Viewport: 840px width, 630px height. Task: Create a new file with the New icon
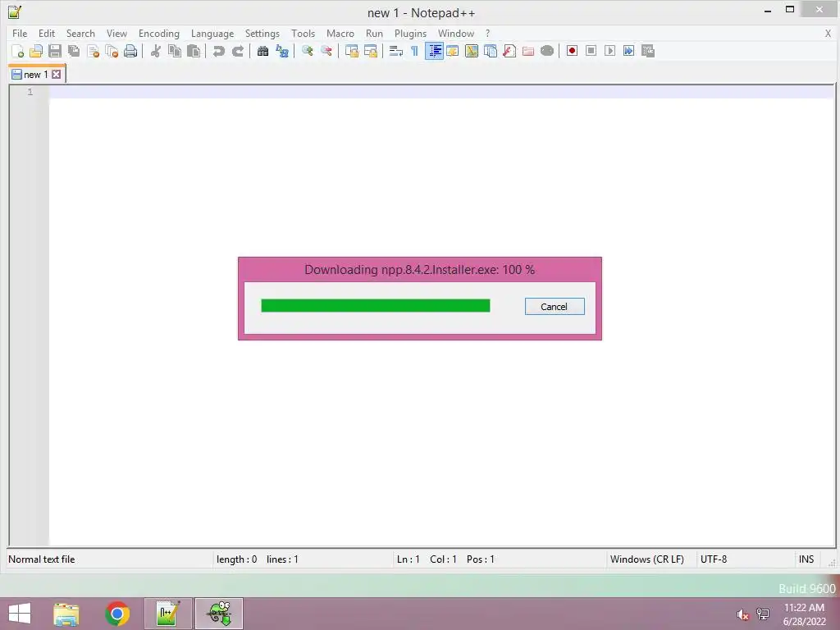17,51
